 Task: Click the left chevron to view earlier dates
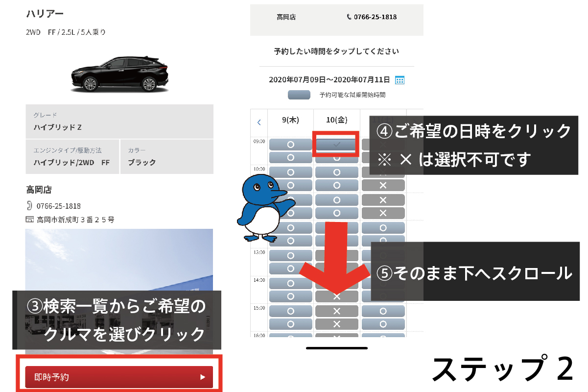click(x=259, y=122)
